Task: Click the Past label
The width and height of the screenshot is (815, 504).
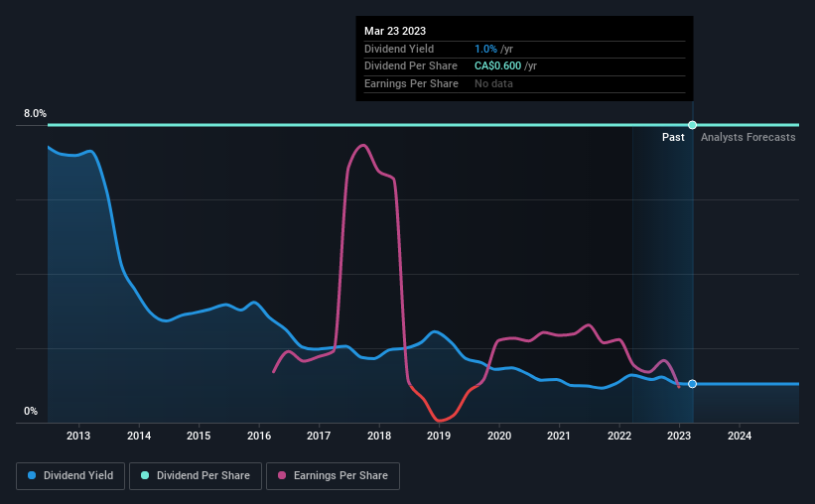Action: pyautogui.click(x=673, y=137)
